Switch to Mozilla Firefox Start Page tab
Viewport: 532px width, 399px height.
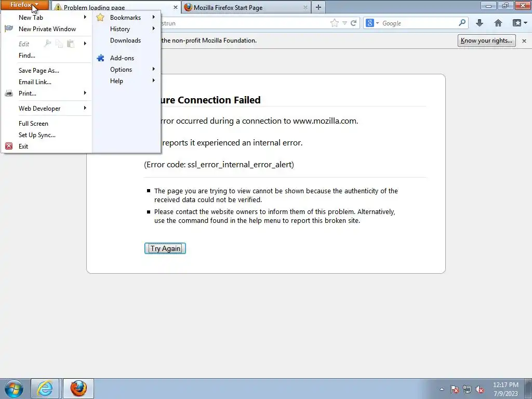pyautogui.click(x=246, y=7)
